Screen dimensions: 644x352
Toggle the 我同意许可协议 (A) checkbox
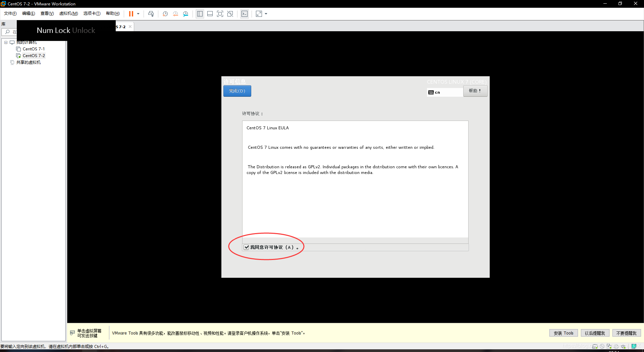(247, 247)
